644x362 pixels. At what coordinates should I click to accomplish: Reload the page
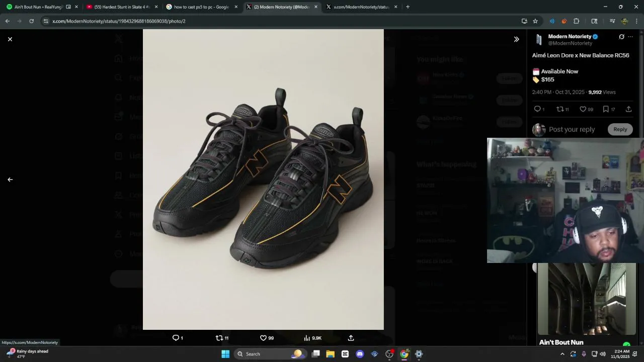(x=31, y=21)
